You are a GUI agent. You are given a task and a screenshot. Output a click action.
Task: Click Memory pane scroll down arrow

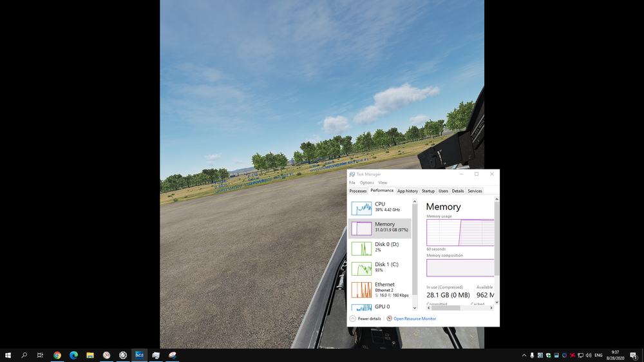[497, 303]
